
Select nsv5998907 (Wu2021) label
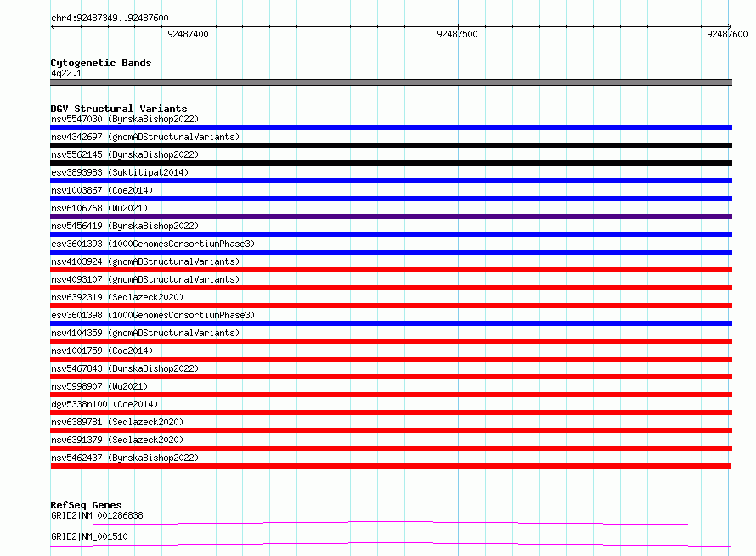[99, 386]
